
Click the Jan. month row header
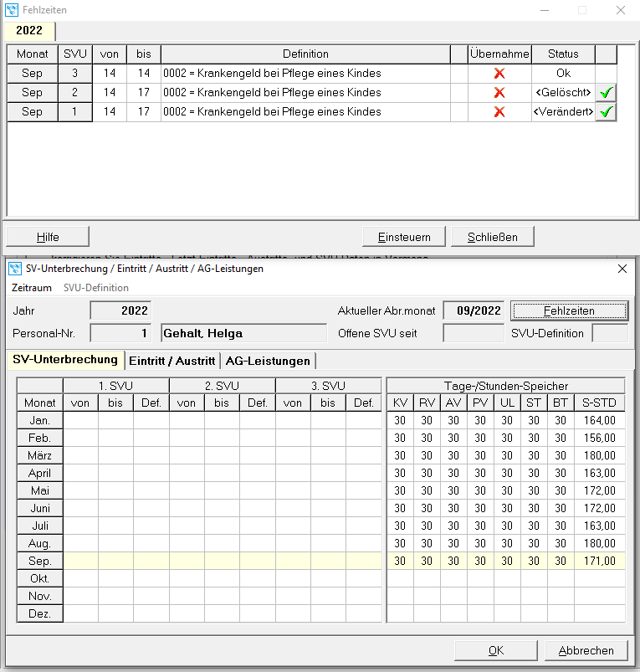(40, 420)
